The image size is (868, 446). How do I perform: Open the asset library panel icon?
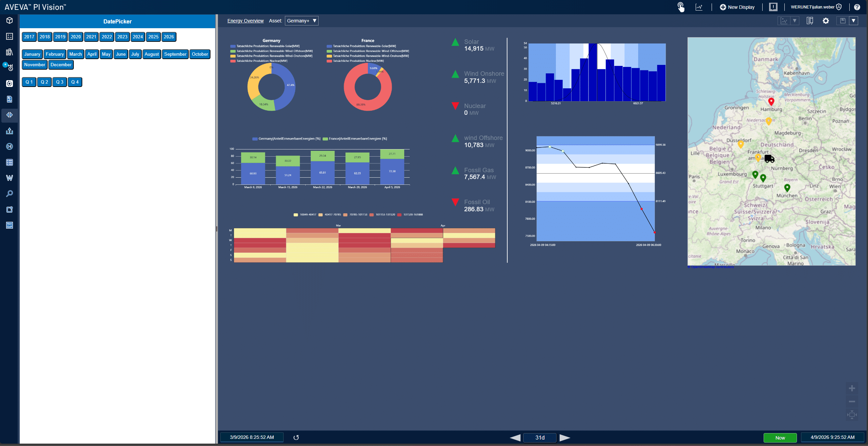pyautogui.click(x=9, y=52)
